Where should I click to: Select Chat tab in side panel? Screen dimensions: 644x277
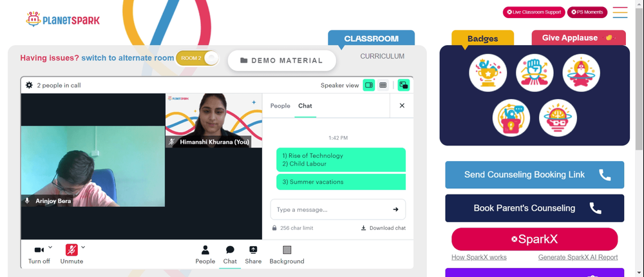pos(305,106)
